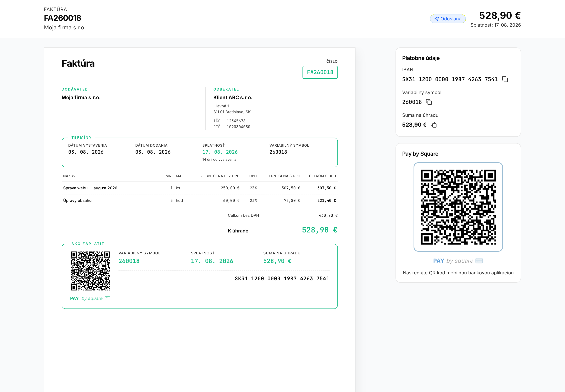The image size is (565, 392).
Task: Click the 528,90 € total in the page header
Action: [500, 15]
